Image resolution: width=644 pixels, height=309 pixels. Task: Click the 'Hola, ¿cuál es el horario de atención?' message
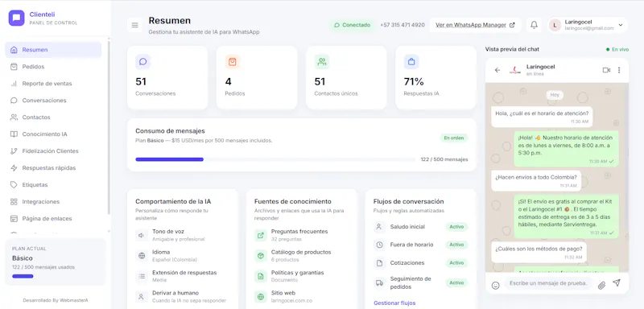542,117
